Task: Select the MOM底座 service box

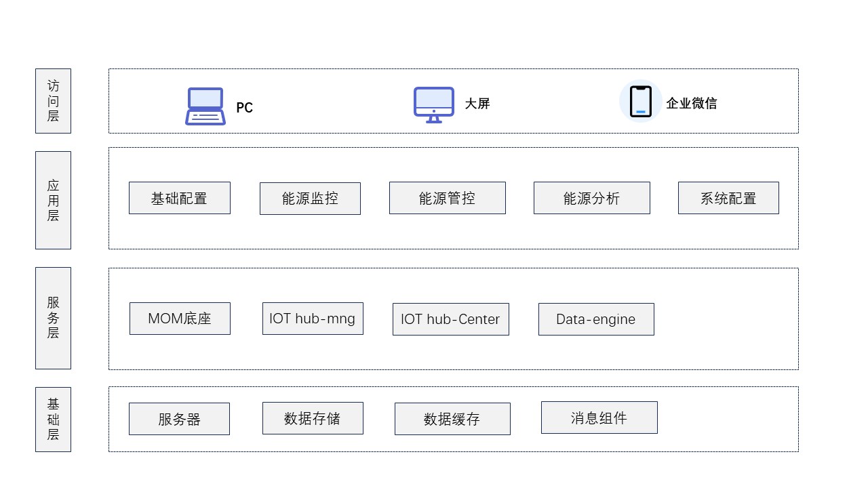Action: [x=180, y=319]
